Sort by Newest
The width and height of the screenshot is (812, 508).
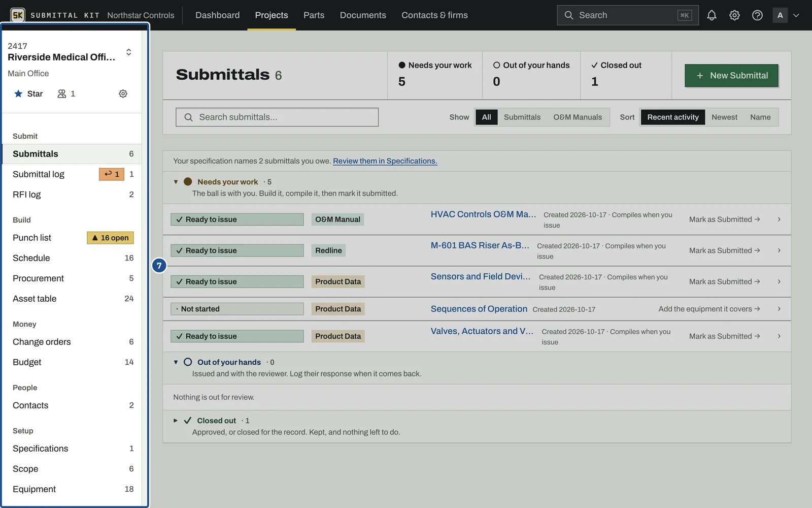[724, 117]
